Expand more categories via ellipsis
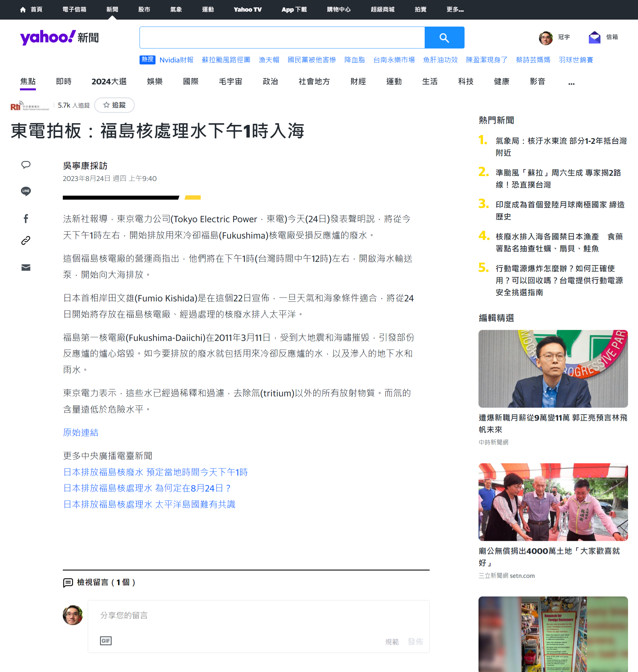The image size is (638, 672). point(571,82)
